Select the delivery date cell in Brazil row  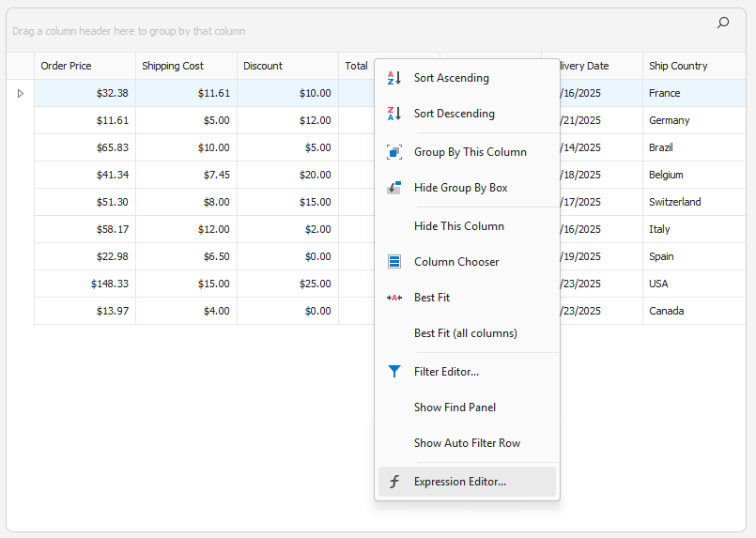[x=601, y=147]
